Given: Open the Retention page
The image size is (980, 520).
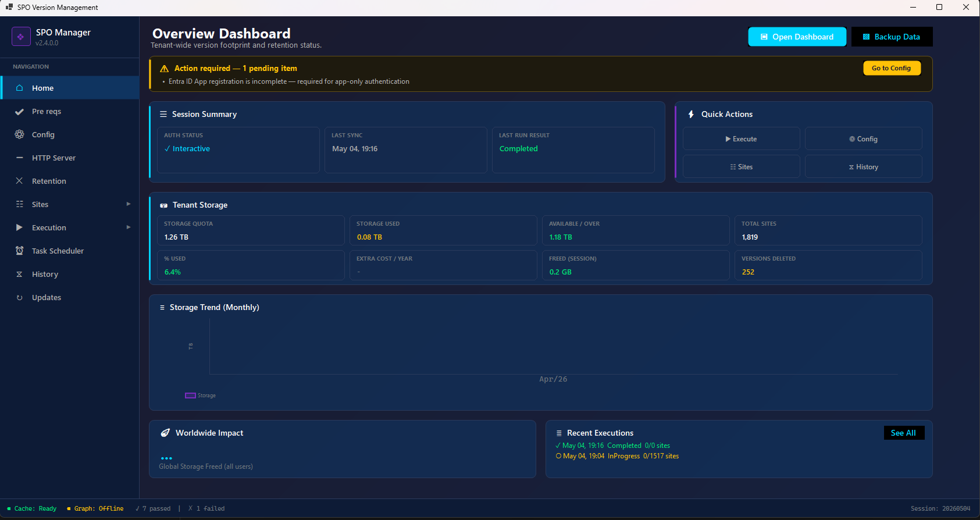Looking at the screenshot, I should [70, 181].
